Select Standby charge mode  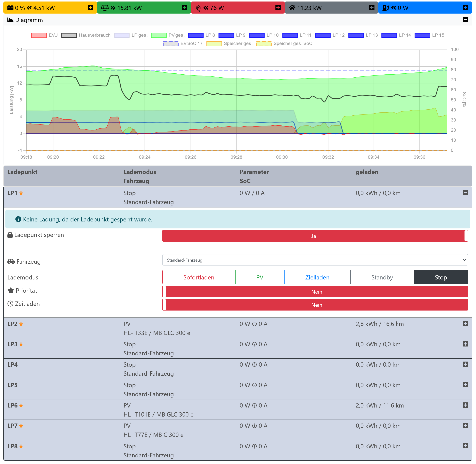(x=382, y=277)
